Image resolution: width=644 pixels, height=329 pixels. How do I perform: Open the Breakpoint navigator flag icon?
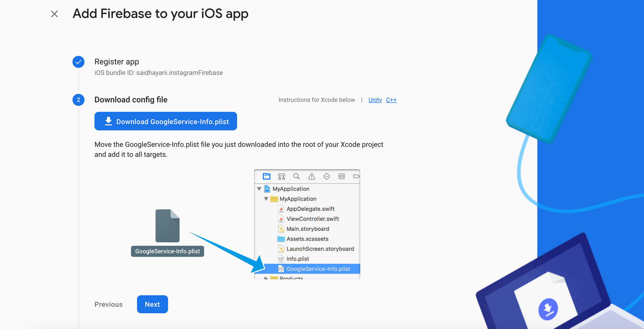pos(356,176)
